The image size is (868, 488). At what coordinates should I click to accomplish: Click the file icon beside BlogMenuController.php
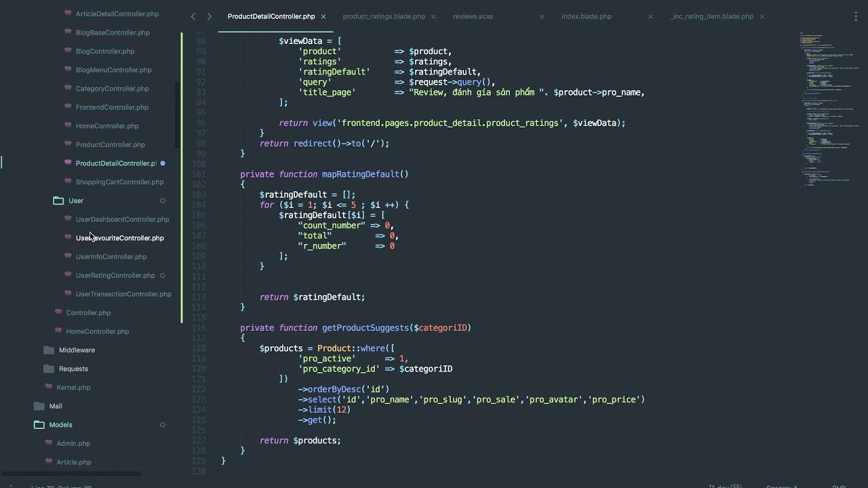tap(68, 69)
